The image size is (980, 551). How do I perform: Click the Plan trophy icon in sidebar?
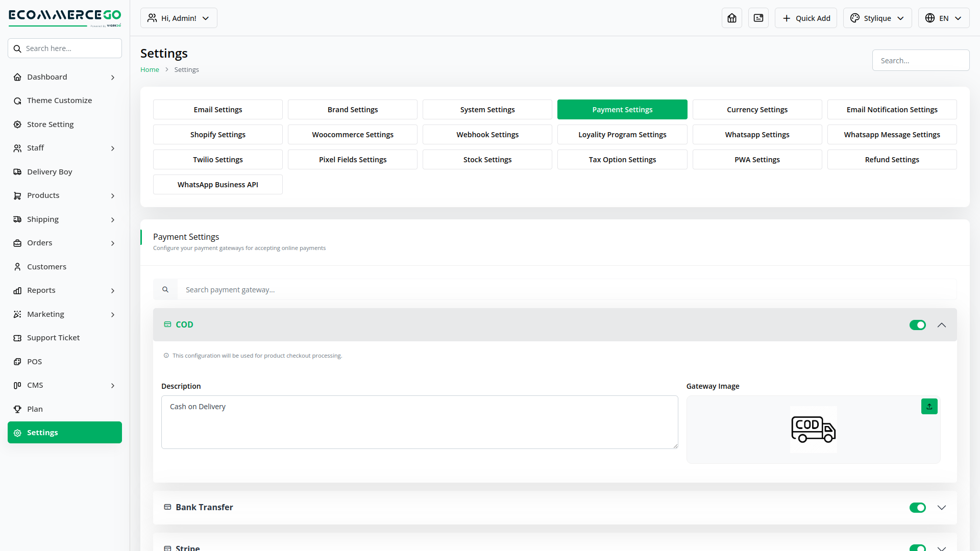pos(17,409)
